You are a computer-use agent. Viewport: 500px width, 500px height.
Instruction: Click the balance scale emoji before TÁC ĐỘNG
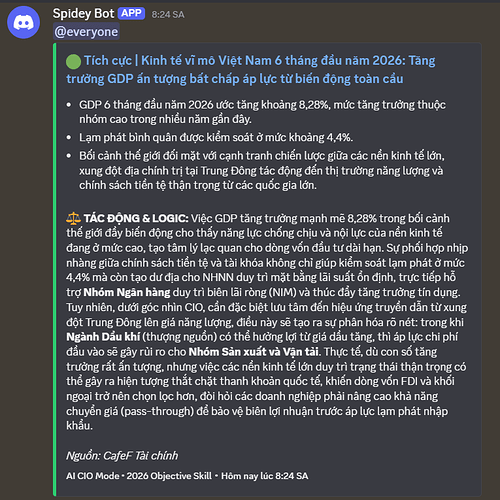pos(73,218)
